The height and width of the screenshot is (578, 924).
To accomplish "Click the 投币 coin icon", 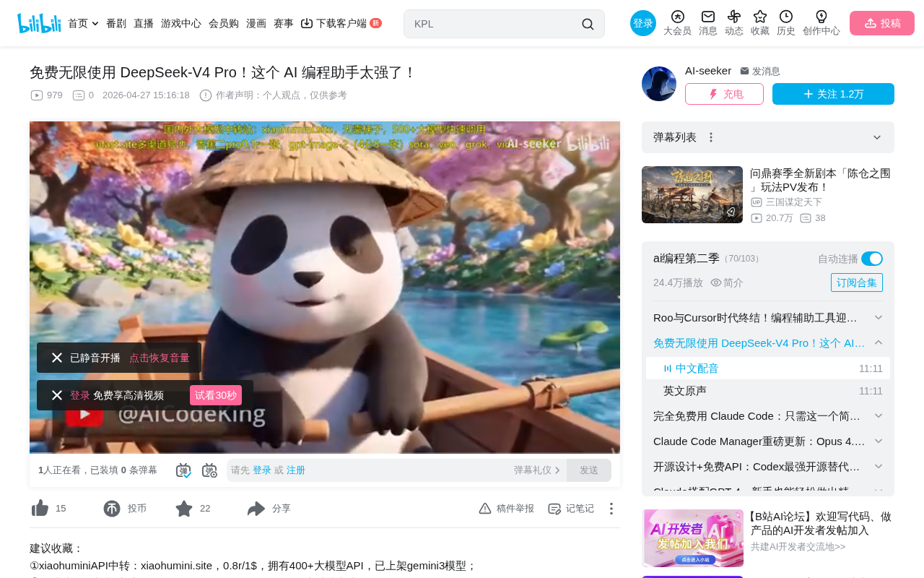I will point(112,509).
